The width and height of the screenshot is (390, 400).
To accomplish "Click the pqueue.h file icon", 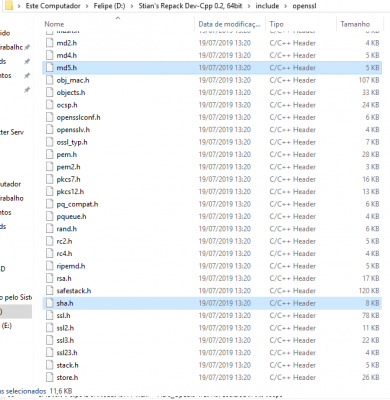I will click(50, 217).
